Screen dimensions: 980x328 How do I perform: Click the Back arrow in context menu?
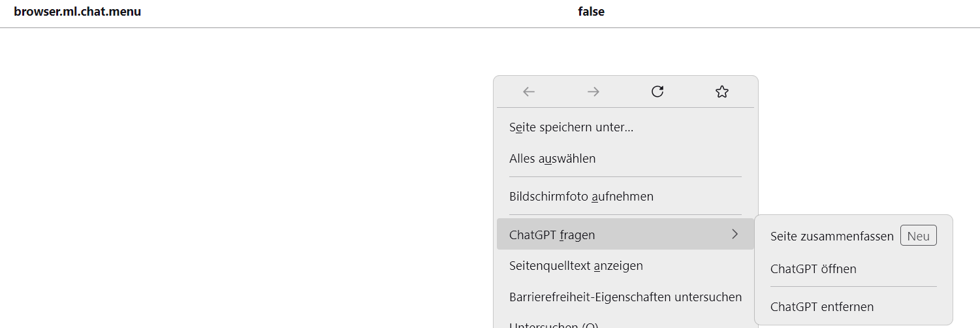coord(529,92)
